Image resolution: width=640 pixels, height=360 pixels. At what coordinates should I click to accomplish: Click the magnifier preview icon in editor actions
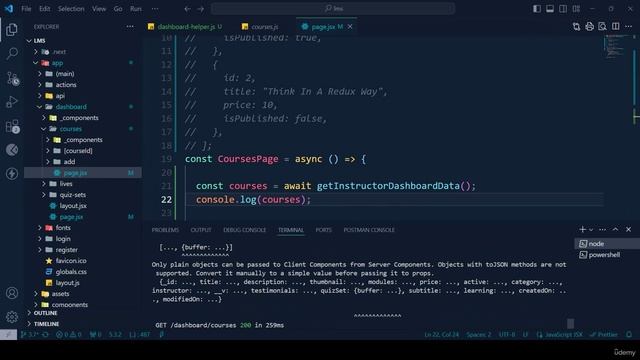tap(602, 27)
